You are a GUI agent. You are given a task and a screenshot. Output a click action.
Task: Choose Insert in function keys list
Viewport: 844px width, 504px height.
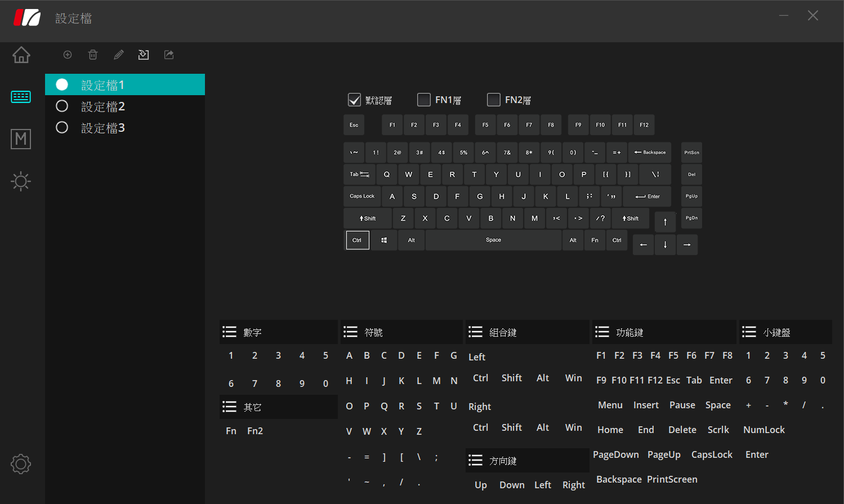tap(646, 405)
